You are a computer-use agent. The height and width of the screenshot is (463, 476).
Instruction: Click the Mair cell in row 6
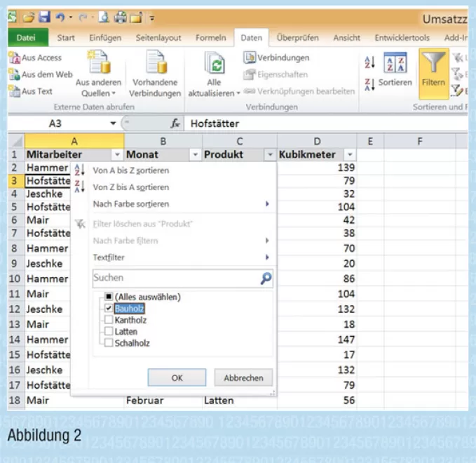[x=48, y=220]
